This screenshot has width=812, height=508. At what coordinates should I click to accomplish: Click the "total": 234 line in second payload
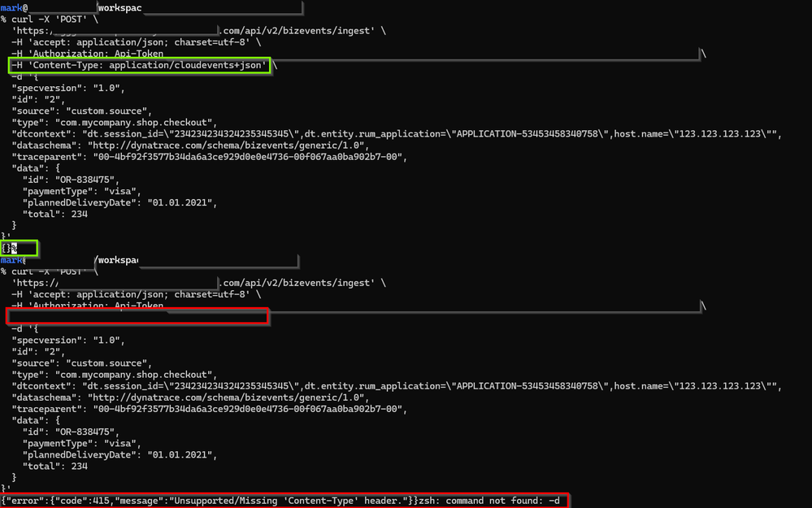pos(54,467)
